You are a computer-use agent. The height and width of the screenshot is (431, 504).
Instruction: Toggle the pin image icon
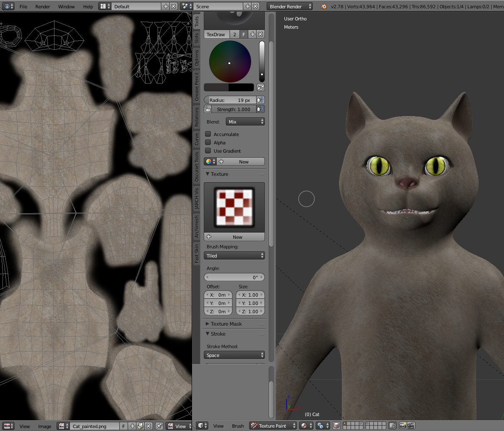159,426
